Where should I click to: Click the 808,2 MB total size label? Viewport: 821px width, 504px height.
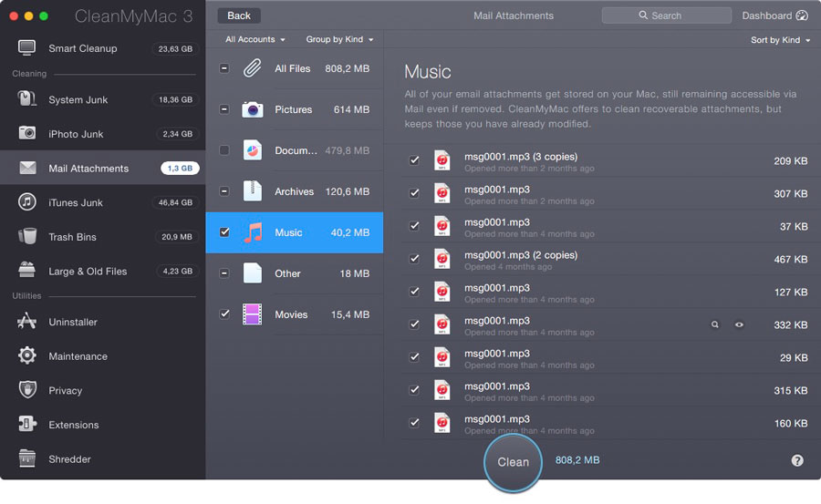tap(577, 460)
